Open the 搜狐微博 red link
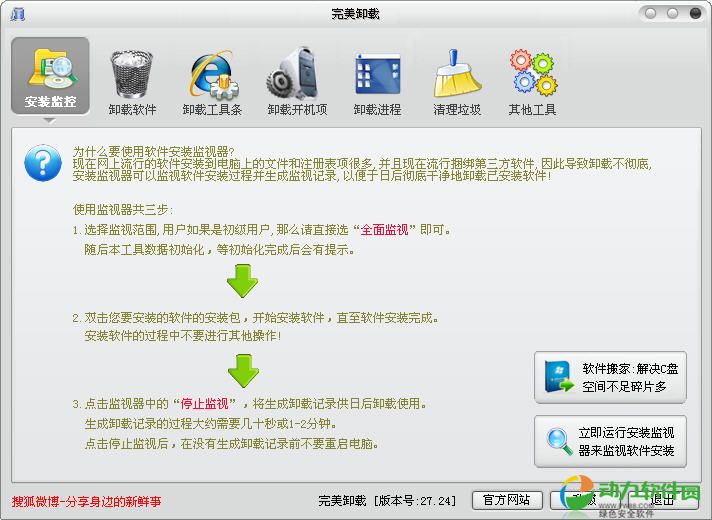This screenshot has width=712, height=520. click(x=86, y=500)
